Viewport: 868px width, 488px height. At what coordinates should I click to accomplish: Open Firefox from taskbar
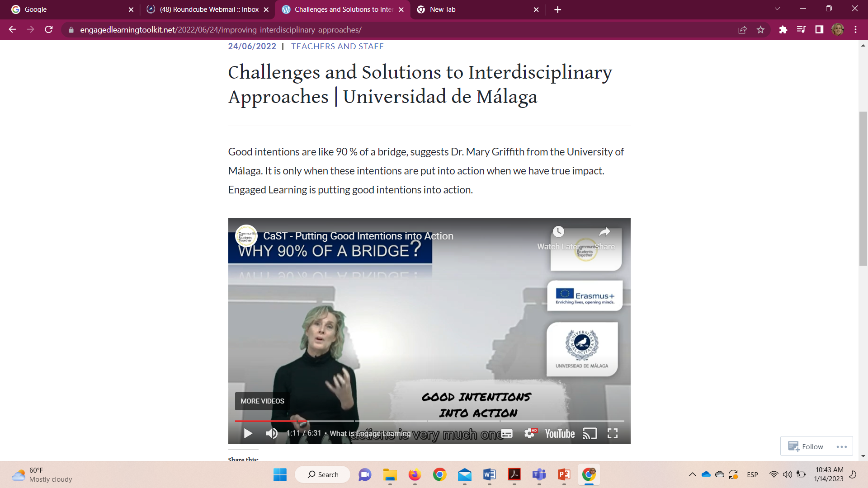click(x=415, y=474)
